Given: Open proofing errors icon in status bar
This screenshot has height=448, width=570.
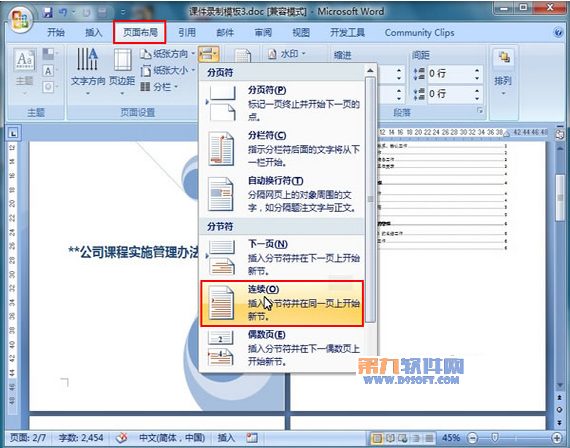Looking at the screenshot, I should pyautogui.click(x=122, y=437).
